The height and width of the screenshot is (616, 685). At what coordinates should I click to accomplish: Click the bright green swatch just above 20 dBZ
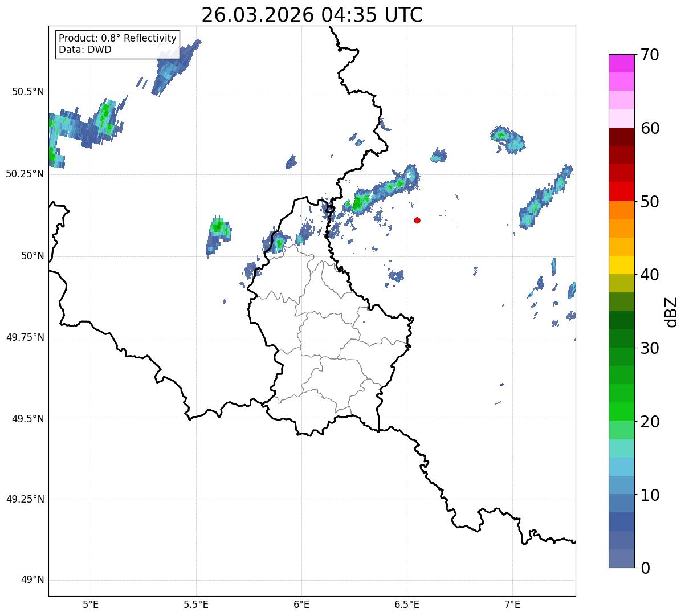[621, 411]
